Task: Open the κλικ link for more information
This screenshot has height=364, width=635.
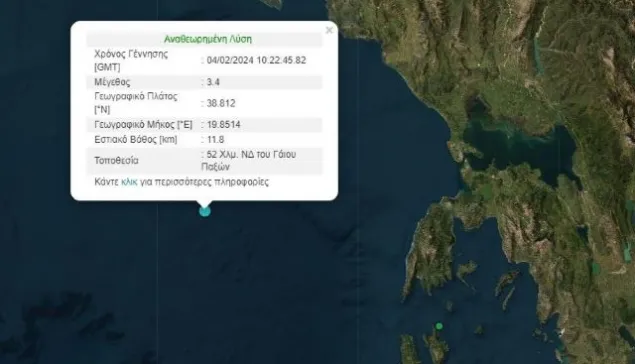Action: (129, 182)
